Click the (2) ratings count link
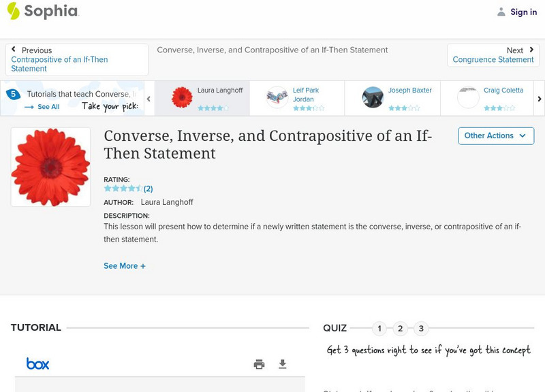This screenshot has width=545, height=392. tap(149, 189)
